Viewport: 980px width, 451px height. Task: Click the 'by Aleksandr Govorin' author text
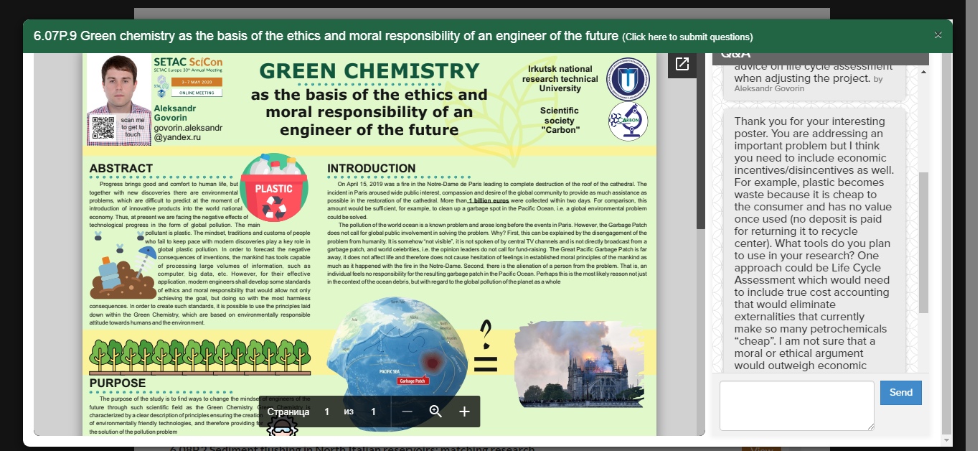(809, 84)
